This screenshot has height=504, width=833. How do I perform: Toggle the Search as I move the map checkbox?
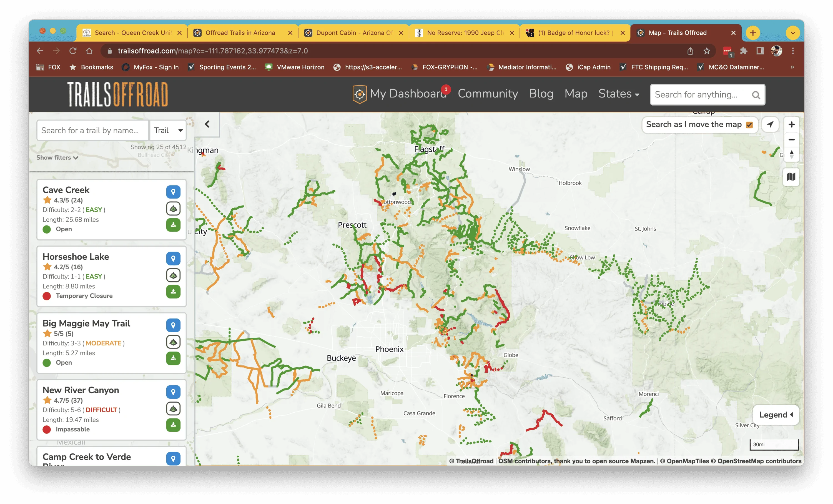[x=749, y=125]
